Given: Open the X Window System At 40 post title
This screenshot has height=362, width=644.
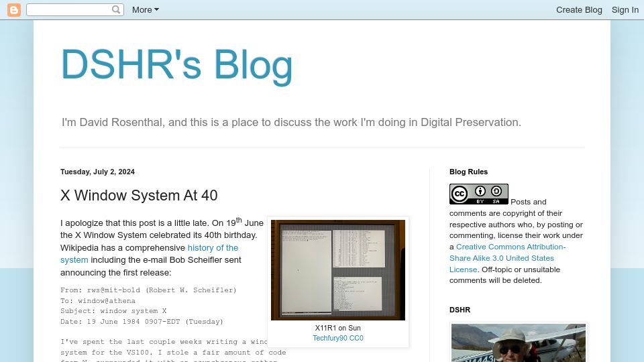Looking at the screenshot, I should coord(139,195).
